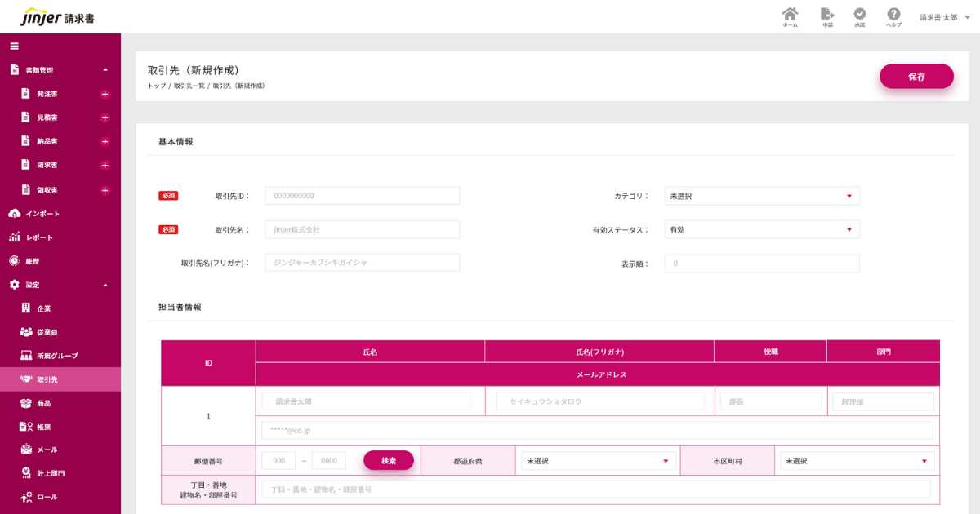Open the カテゴリ dropdown
This screenshot has height=514, width=980.
click(x=761, y=196)
